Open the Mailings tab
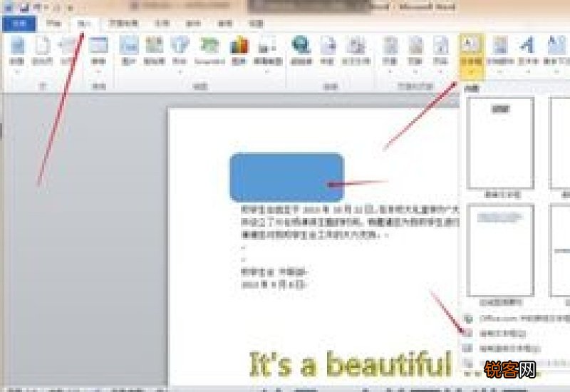The width and height of the screenshot is (570, 392). coord(193,24)
